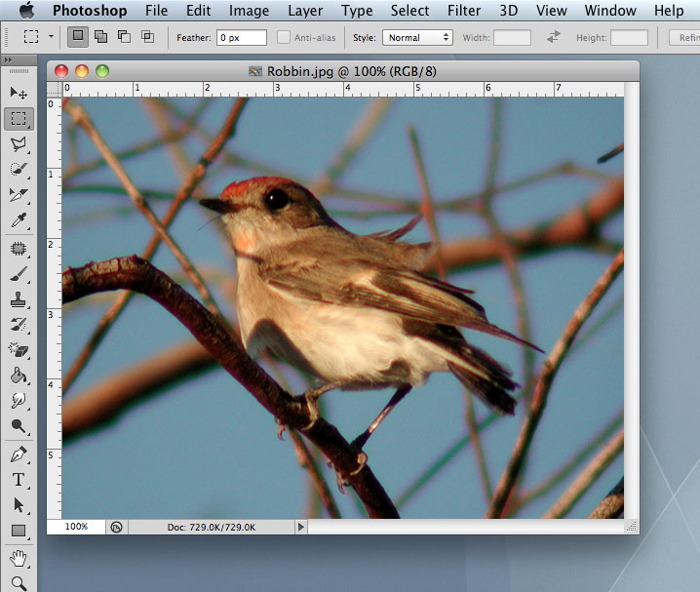
Task: Select the Clone Stamp tool
Action: 19,299
